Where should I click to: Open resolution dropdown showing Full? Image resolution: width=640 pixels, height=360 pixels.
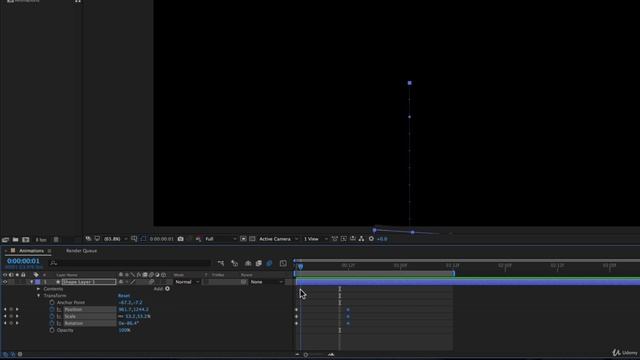pos(220,239)
